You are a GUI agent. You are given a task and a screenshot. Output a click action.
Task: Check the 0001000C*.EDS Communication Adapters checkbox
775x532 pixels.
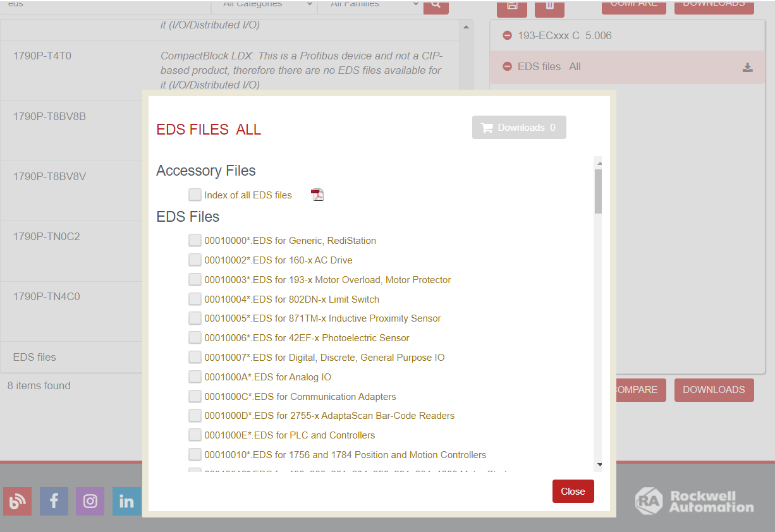tap(195, 396)
